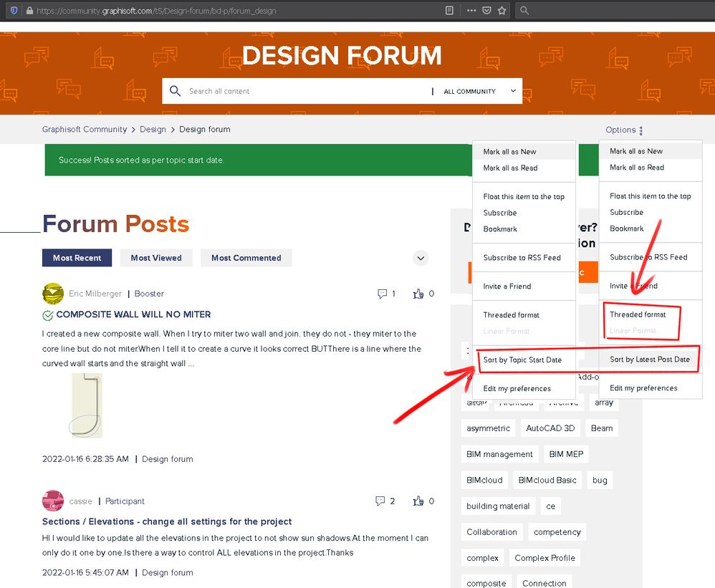Bookmark the page with the star icon
The image size is (715, 588).
coord(502,11)
